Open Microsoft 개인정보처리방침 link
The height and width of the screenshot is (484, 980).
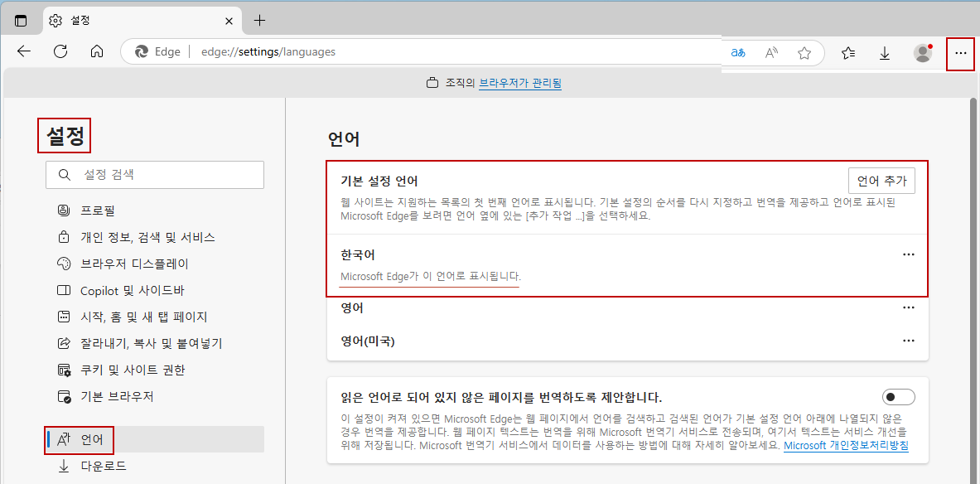[846, 446]
